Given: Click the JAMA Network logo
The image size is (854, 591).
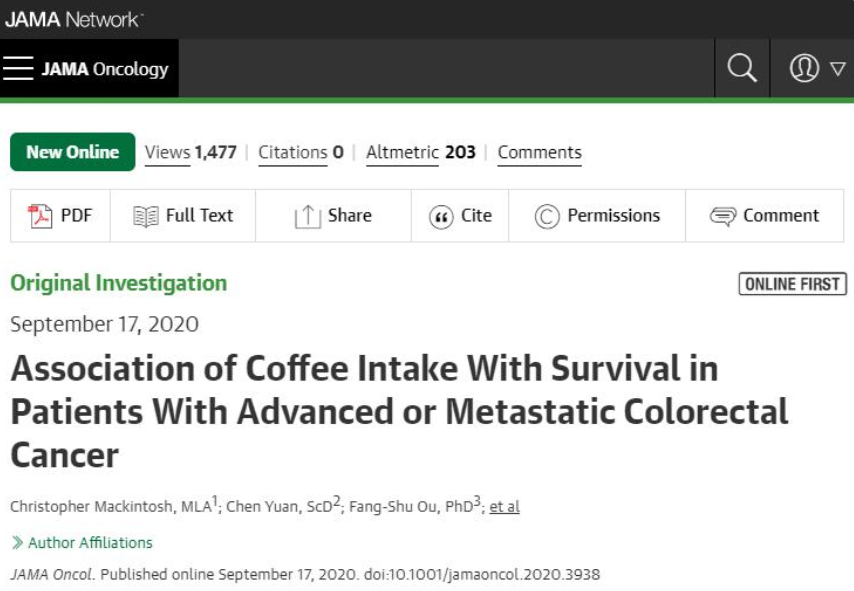Looking at the screenshot, I should pos(74,19).
